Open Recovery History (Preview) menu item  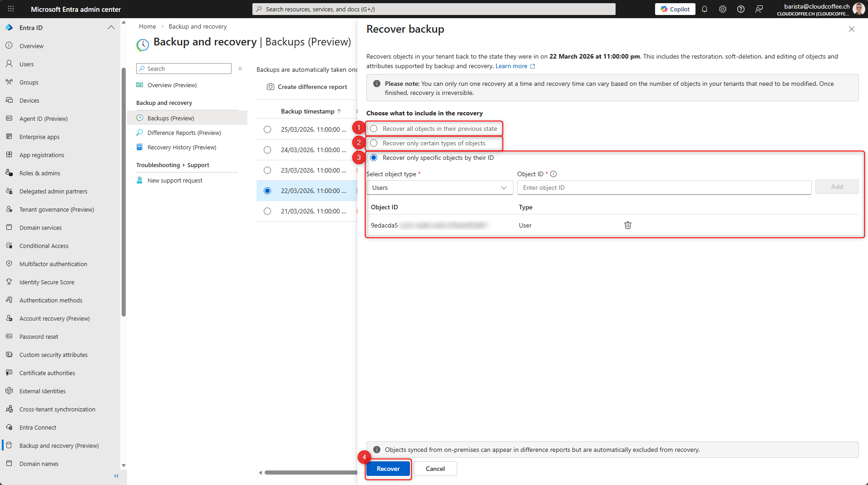click(x=182, y=148)
